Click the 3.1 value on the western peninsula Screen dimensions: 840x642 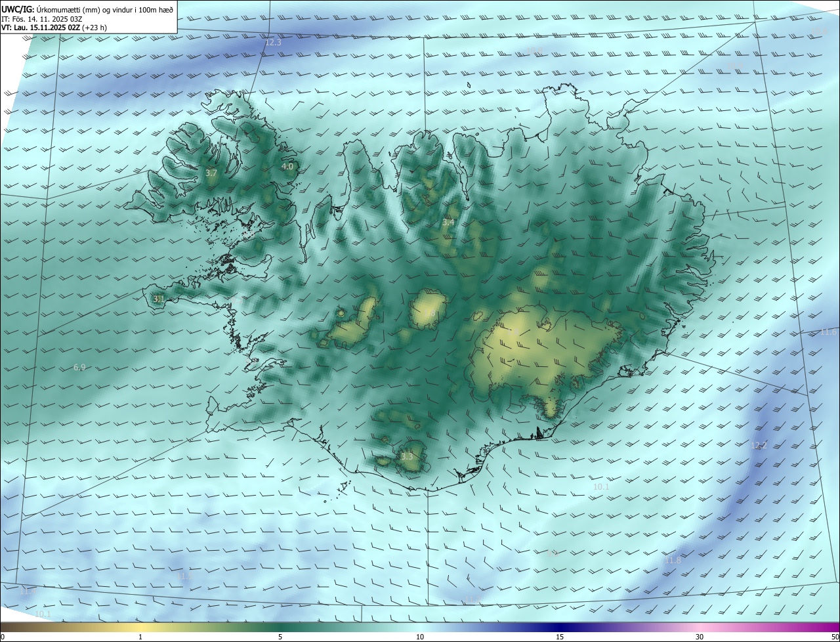(159, 299)
